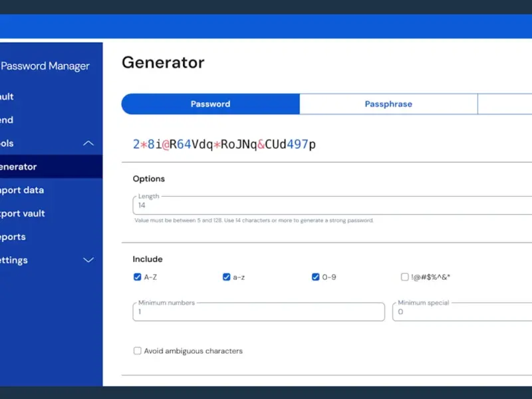Switch to the Passphrase tab
This screenshot has height=399, width=532.
(x=388, y=104)
